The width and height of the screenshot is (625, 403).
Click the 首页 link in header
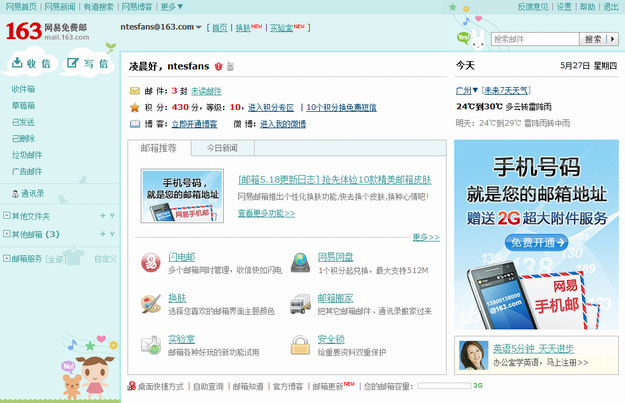coord(219,28)
